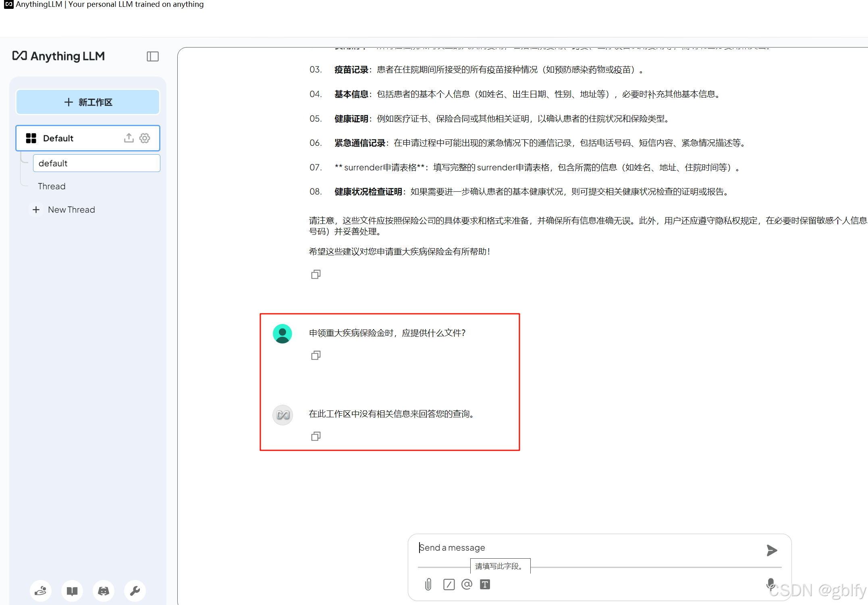Copy the long insurance answer
The height and width of the screenshot is (605, 868).
click(x=316, y=274)
